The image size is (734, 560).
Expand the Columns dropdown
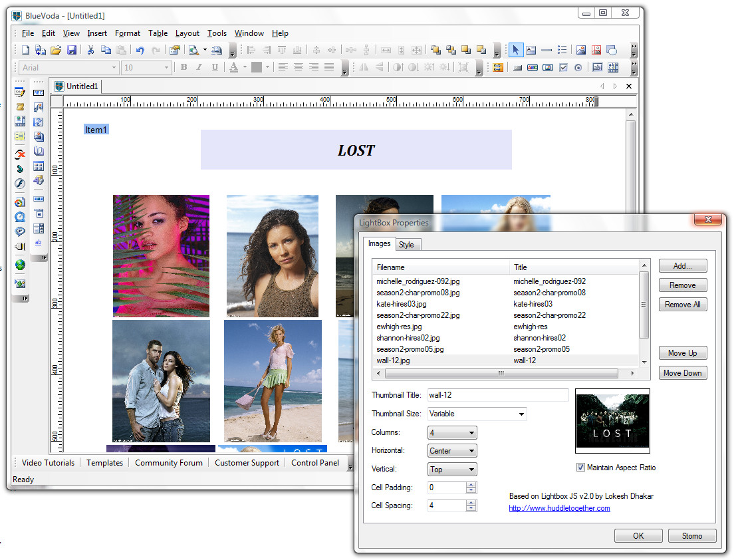point(452,433)
